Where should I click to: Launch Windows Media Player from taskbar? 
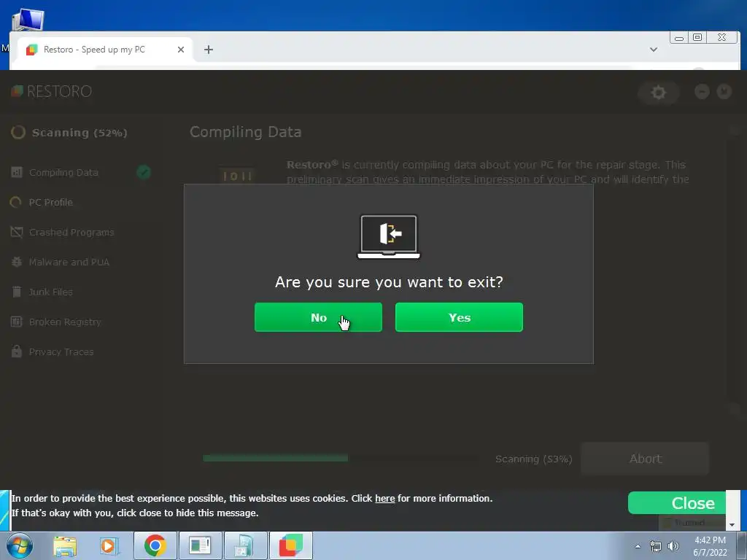(109, 546)
